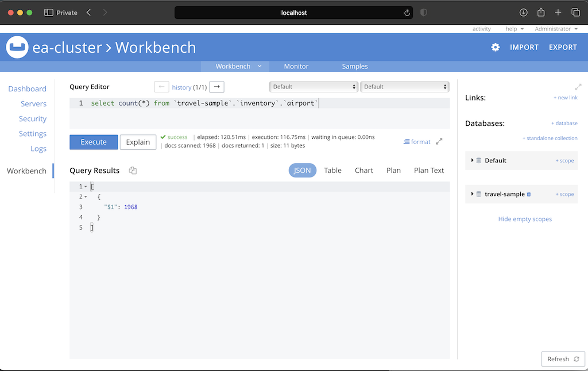The height and width of the screenshot is (371, 588).
Task: Copy query results with the copy icon
Action: click(x=133, y=171)
